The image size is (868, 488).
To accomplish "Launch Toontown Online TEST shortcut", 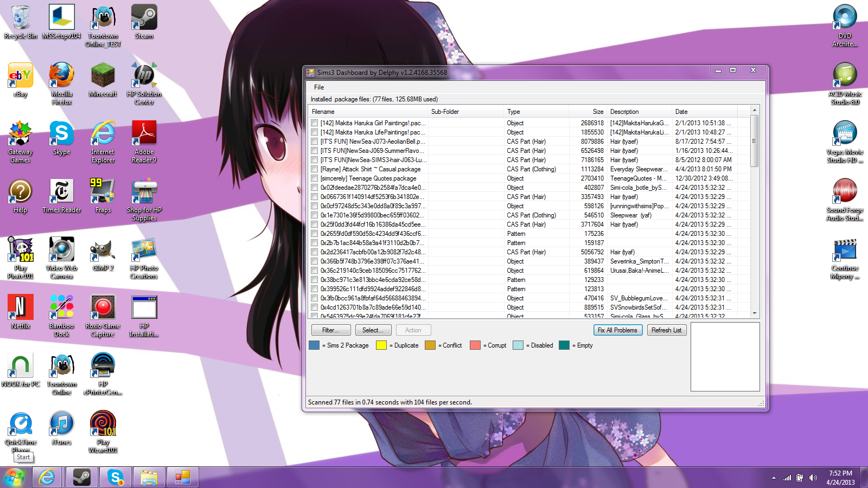I will point(103,25).
